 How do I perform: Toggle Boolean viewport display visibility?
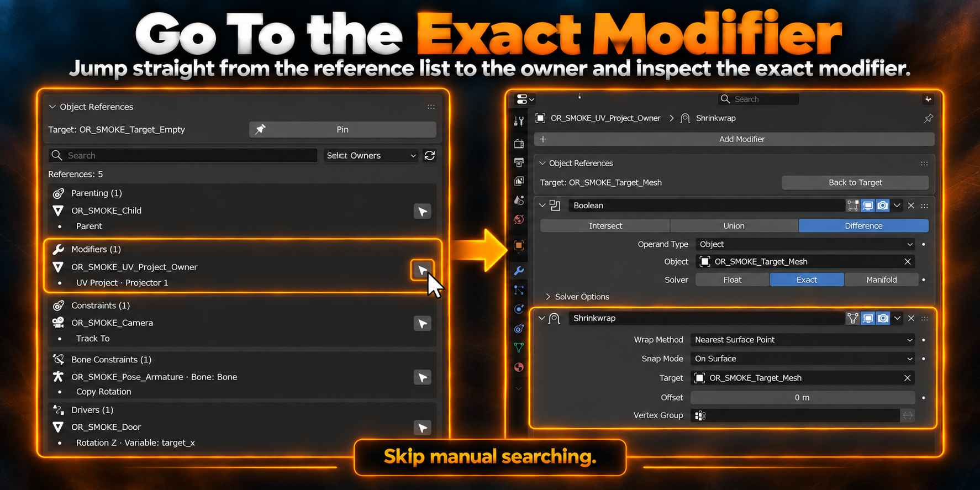tap(868, 206)
